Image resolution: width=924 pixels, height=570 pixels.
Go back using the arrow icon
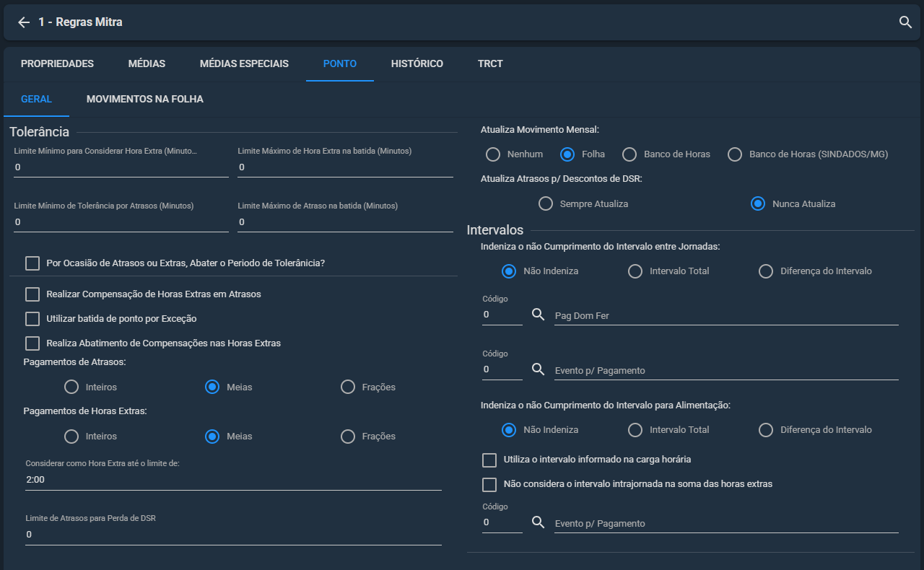point(24,22)
